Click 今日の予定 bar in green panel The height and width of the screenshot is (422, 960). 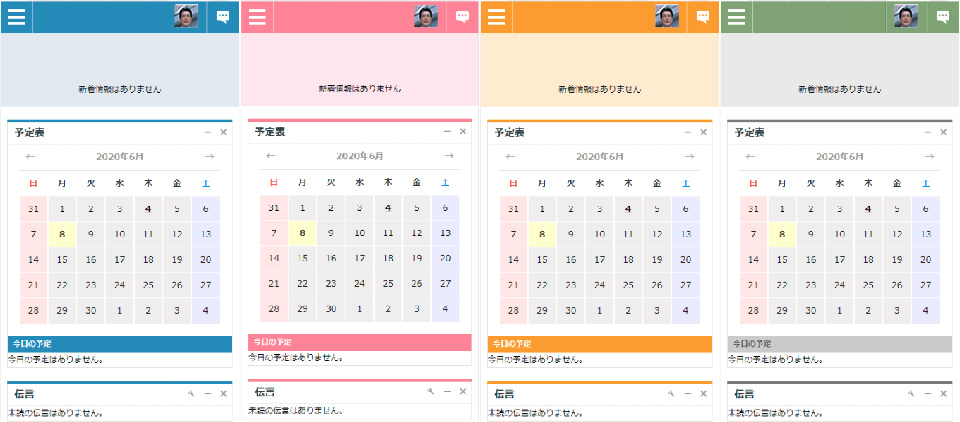click(840, 344)
